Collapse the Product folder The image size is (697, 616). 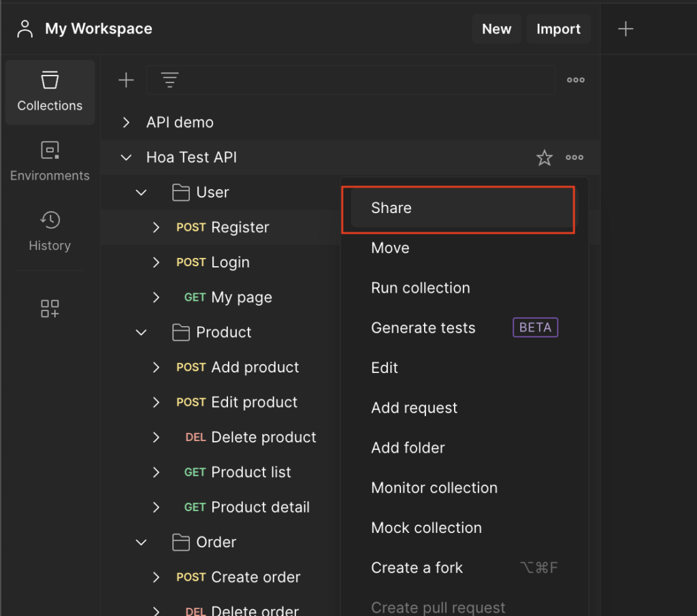point(142,332)
